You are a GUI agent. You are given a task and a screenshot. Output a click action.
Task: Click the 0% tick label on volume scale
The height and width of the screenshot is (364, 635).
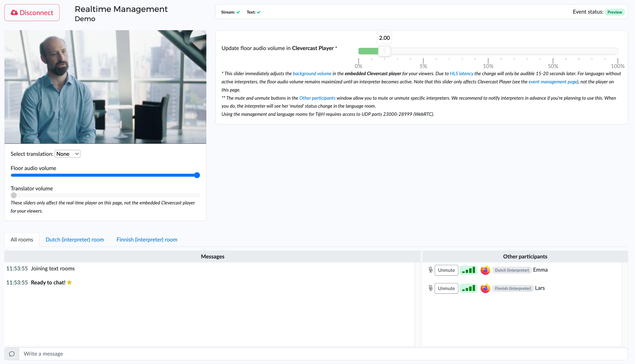[x=358, y=66]
